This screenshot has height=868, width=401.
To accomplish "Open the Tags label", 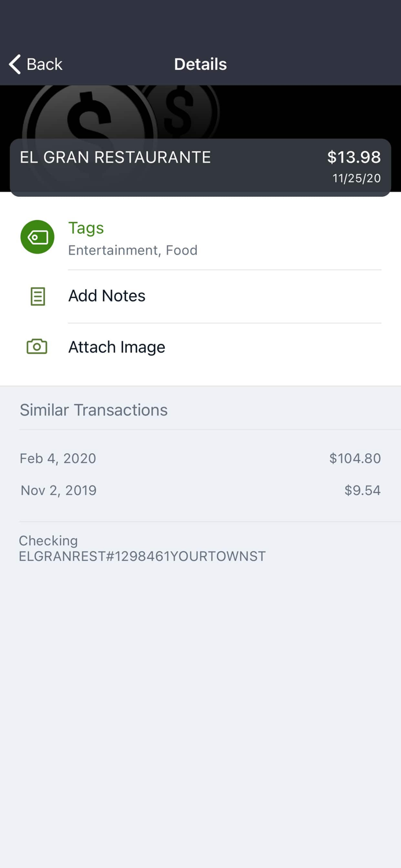I will point(86,228).
